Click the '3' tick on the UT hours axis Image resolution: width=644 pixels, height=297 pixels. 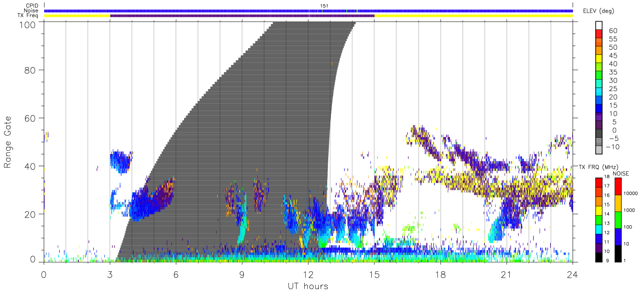[x=110, y=274]
